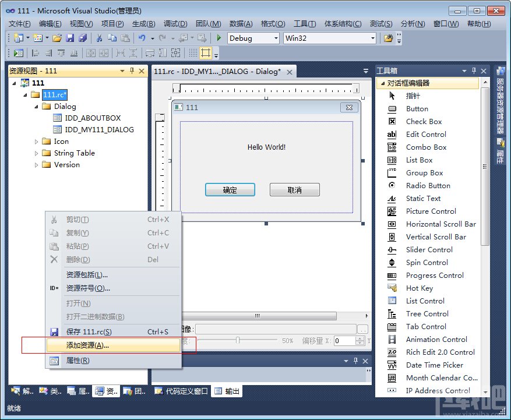Select the Radio Button control in the Toolbox
The image size is (511, 420).
click(x=427, y=185)
